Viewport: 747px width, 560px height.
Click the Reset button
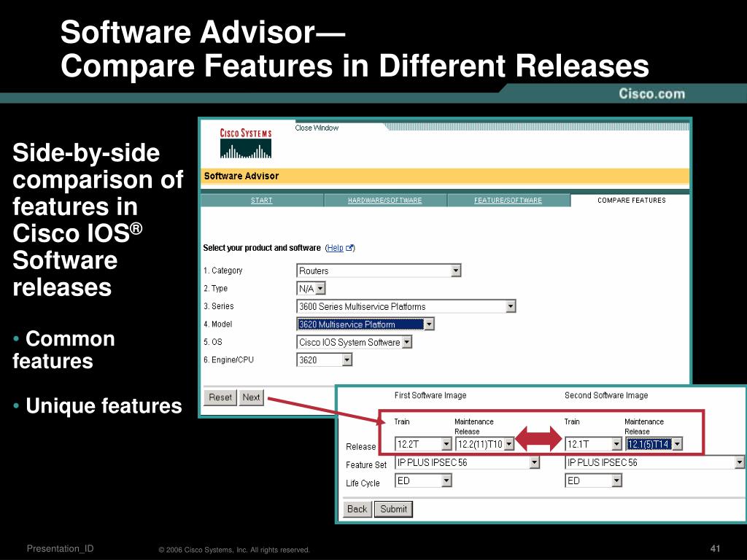coord(220,397)
